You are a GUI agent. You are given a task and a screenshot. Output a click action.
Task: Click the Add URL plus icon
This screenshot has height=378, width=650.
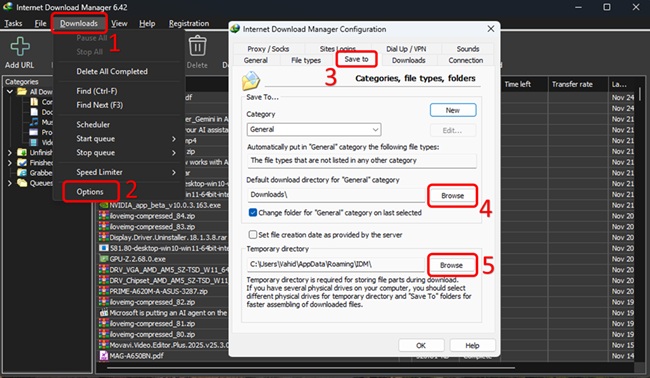pyautogui.click(x=19, y=46)
